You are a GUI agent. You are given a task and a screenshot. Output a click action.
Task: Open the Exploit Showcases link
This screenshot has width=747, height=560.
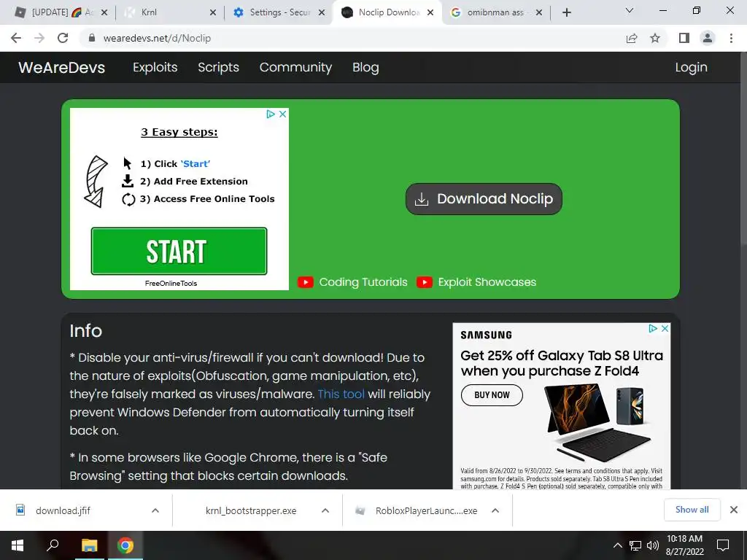487,282
